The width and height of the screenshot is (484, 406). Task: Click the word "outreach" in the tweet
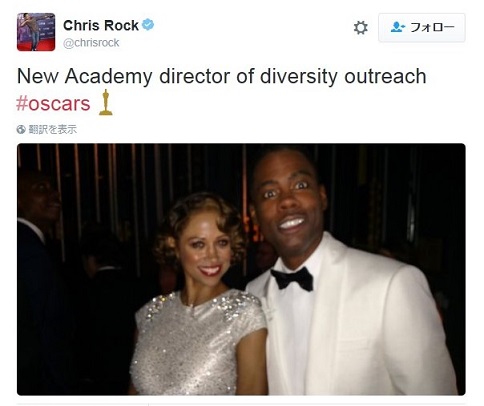[x=385, y=76]
